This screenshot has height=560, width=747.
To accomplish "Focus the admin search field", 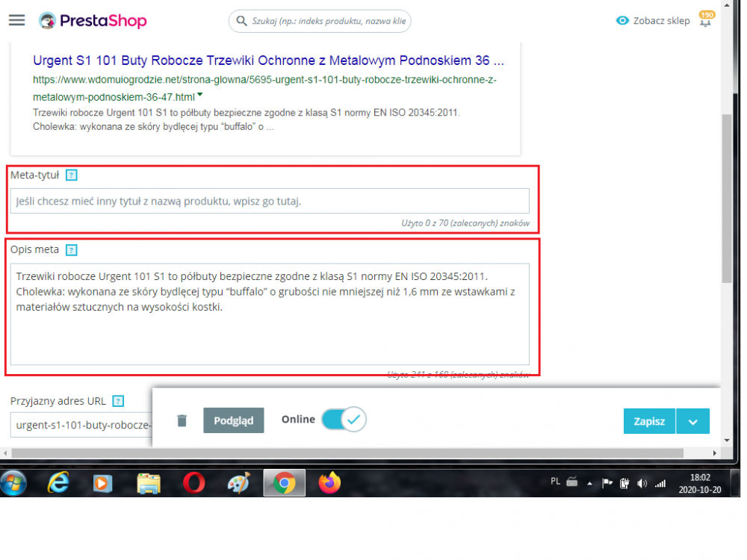I will point(320,21).
